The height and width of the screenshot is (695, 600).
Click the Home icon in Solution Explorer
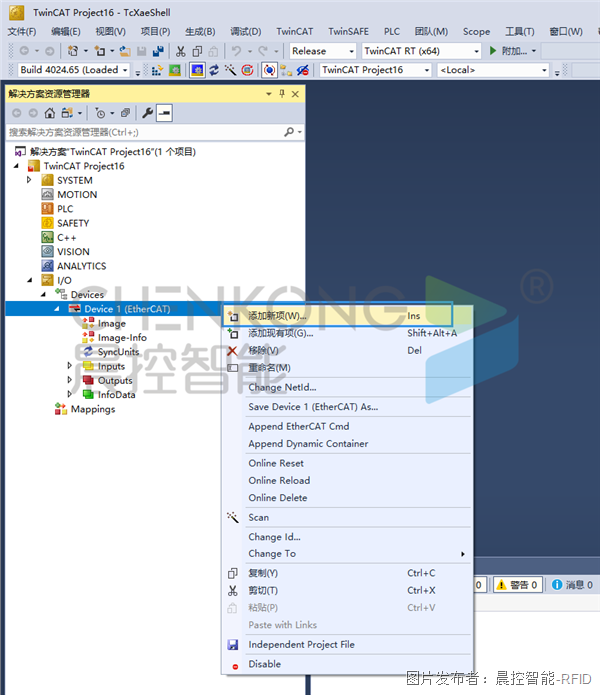[50, 113]
